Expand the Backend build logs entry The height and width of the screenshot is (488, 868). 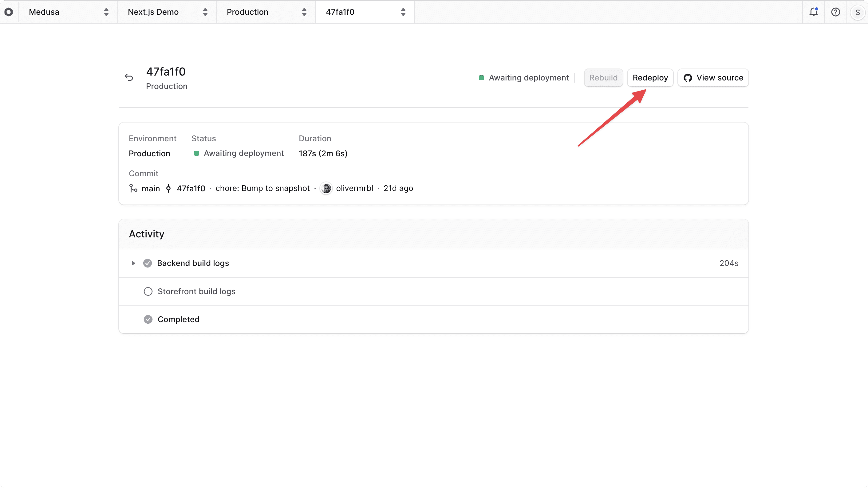pos(133,263)
